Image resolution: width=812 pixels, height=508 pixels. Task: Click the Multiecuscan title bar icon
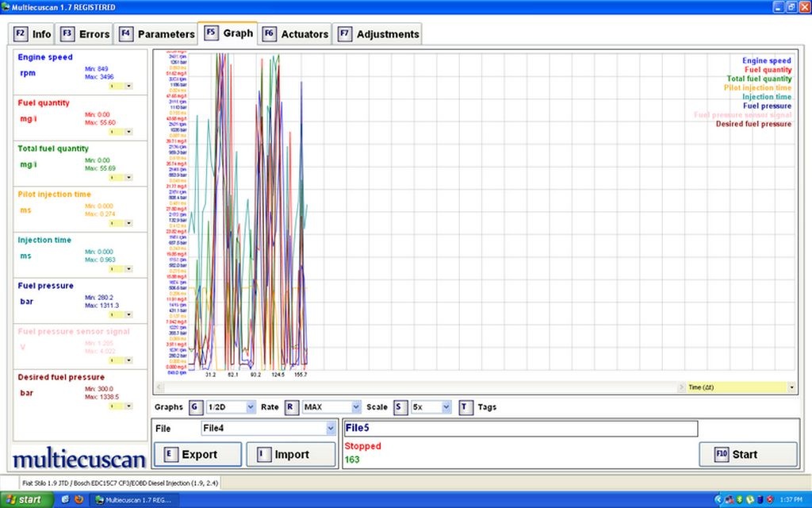pos(6,6)
